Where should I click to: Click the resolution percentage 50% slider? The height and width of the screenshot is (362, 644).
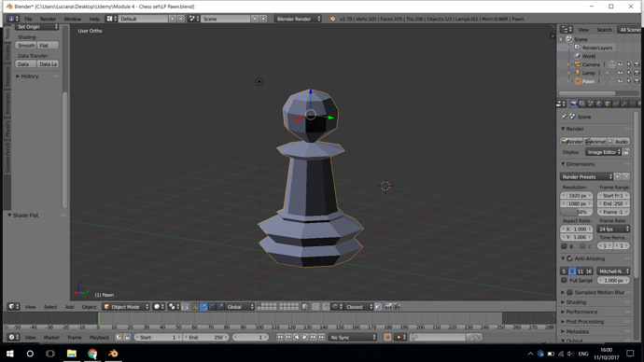[576, 212]
